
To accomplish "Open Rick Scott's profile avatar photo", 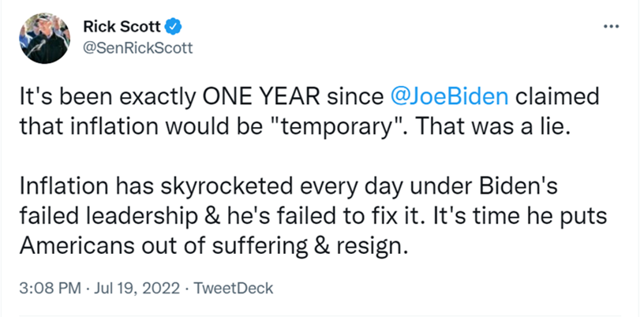I will [45, 38].
